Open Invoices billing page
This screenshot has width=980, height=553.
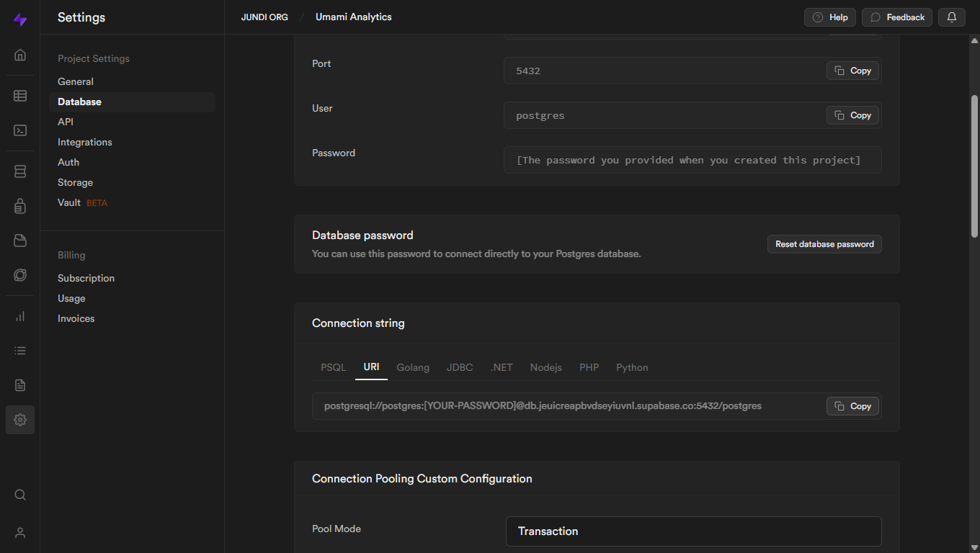click(x=76, y=318)
